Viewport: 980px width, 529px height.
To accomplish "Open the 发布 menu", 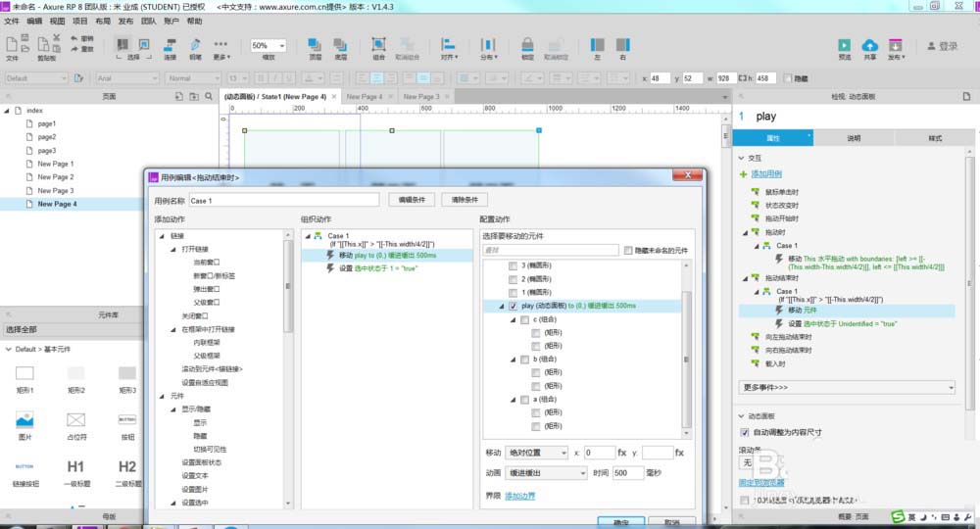I will coord(125,22).
